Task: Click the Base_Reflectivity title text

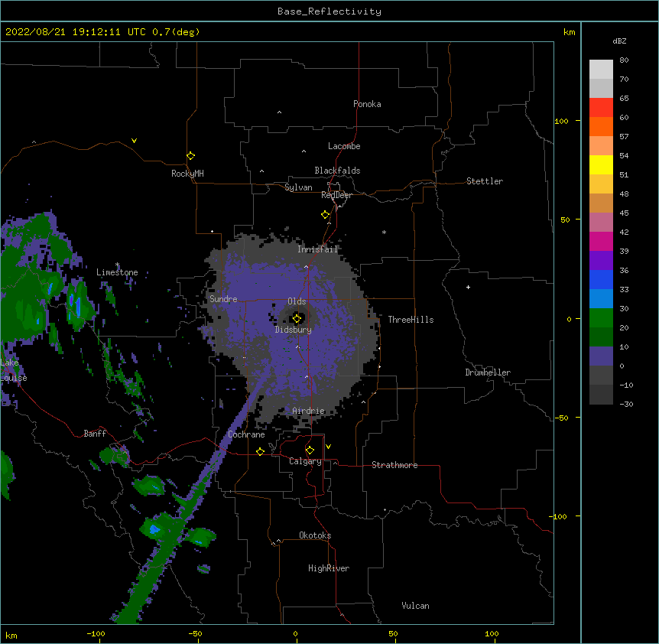Action: [329, 11]
